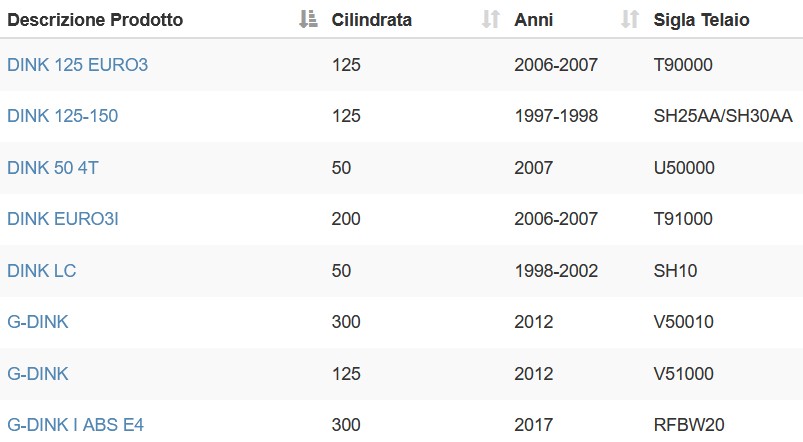Image resolution: width=803 pixels, height=442 pixels.
Task: Click the Descrizione Prodotto column header
Action: pyautogui.click(x=95, y=20)
